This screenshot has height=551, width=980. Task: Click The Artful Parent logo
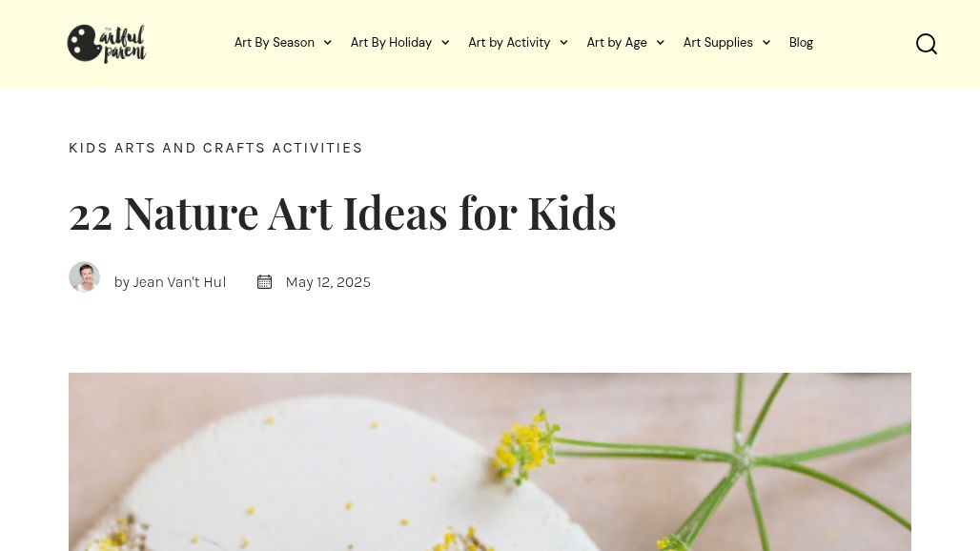(107, 44)
